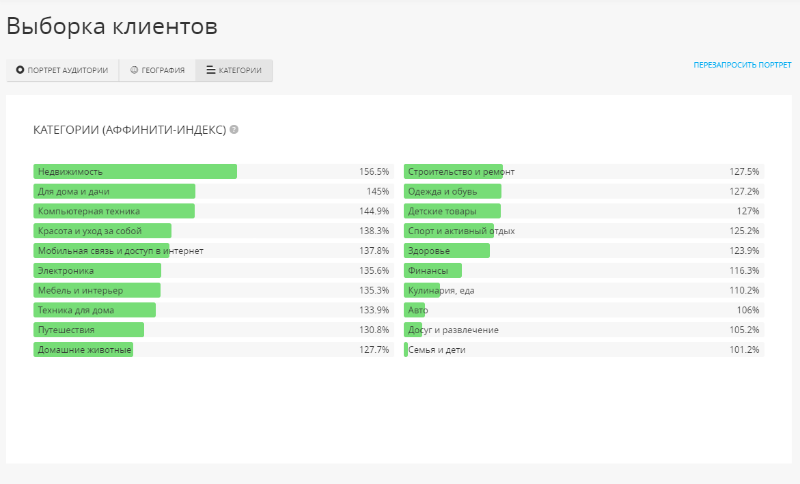Screen dimensions: 800x484
Task: Click the 156.5% value for Недвижимость
Action: point(374,172)
